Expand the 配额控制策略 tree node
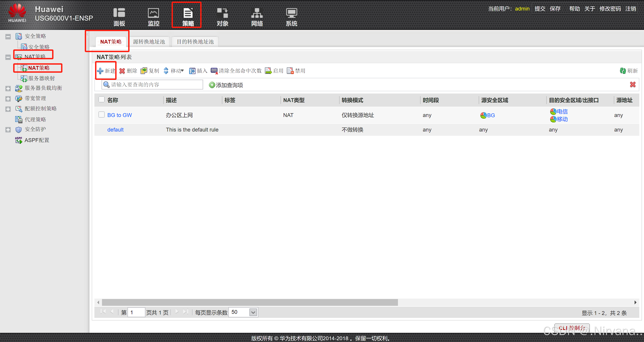Screen dimensions: 644x342 pos(8,109)
